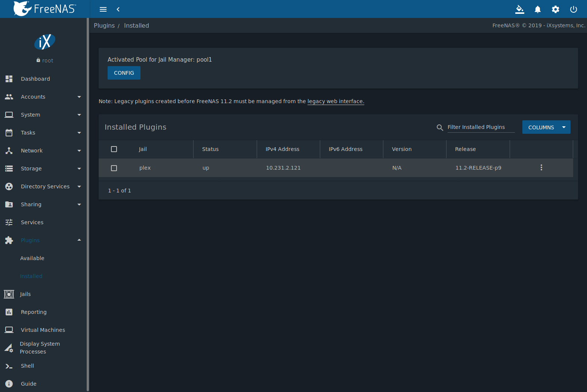Image resolution: width=587 pixels, height=392 pixels.
Task: Click the System laptop icon
Action: pos(9,115)
